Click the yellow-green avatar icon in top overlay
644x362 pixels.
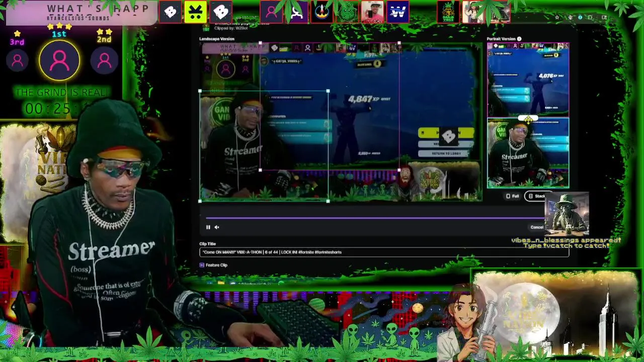(196, 12)
